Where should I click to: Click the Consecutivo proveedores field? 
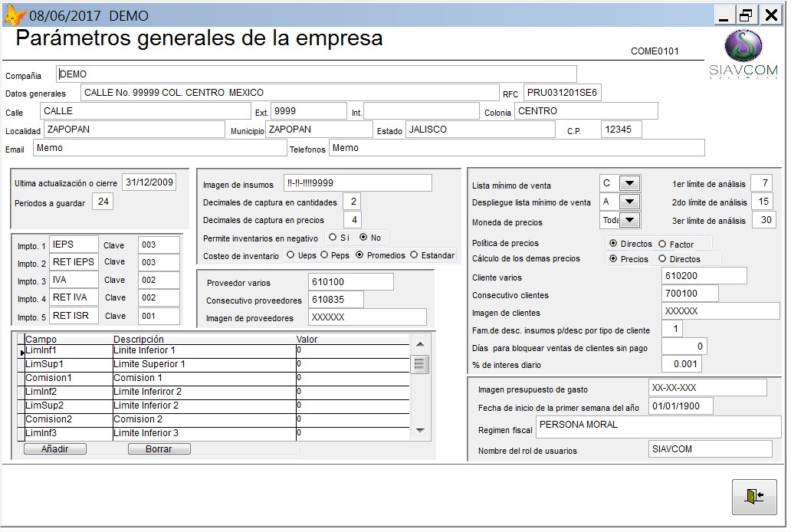point(336,299)
